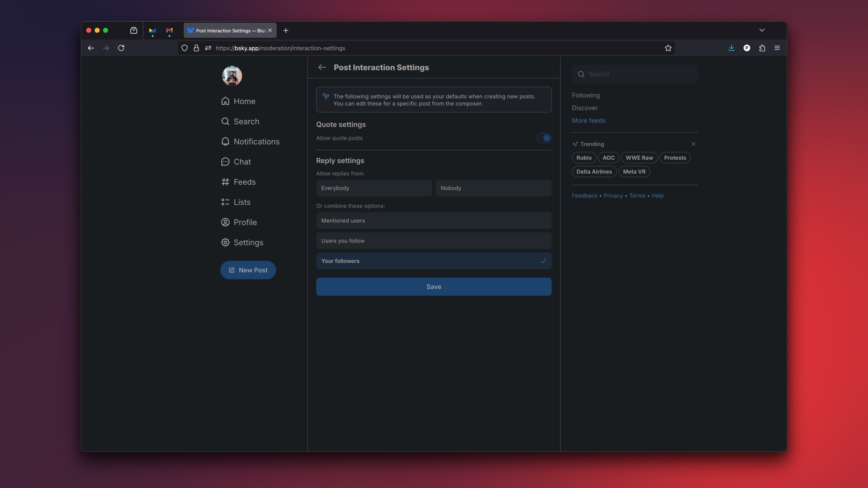This screenshot has height=488, width=868.
Task: Open Chat from the sidebar
Action: (236, 162)
